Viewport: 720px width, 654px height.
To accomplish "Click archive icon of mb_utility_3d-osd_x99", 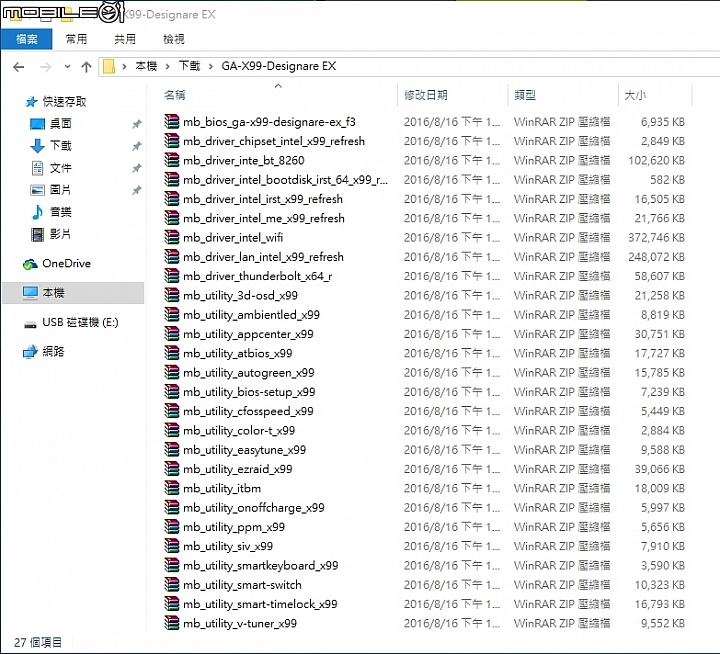I will pyautogui.click(x=172, y=295).
